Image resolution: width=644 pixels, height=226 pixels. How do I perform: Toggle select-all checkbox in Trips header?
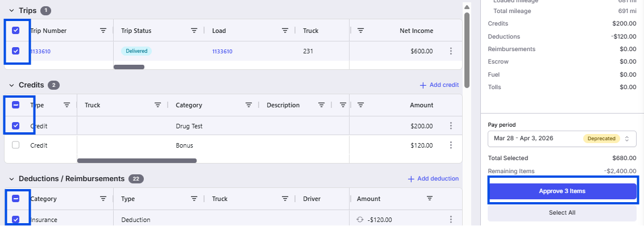[x=15, y=30]
